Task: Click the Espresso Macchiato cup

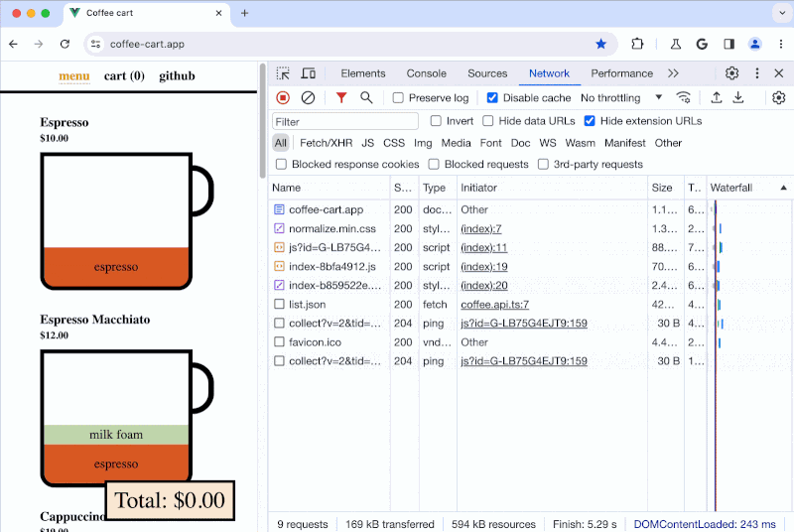Action: 127,418
